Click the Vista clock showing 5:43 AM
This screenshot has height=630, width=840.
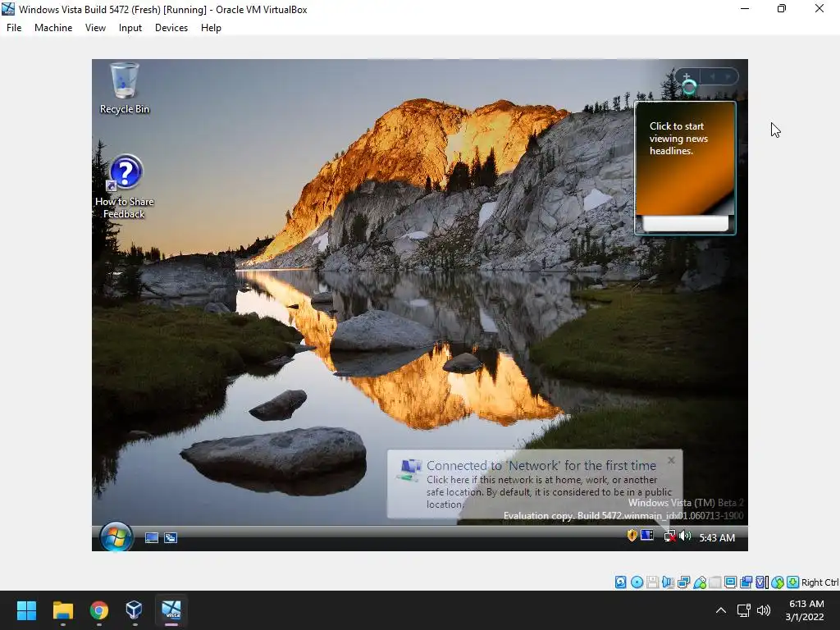(717, 538)
